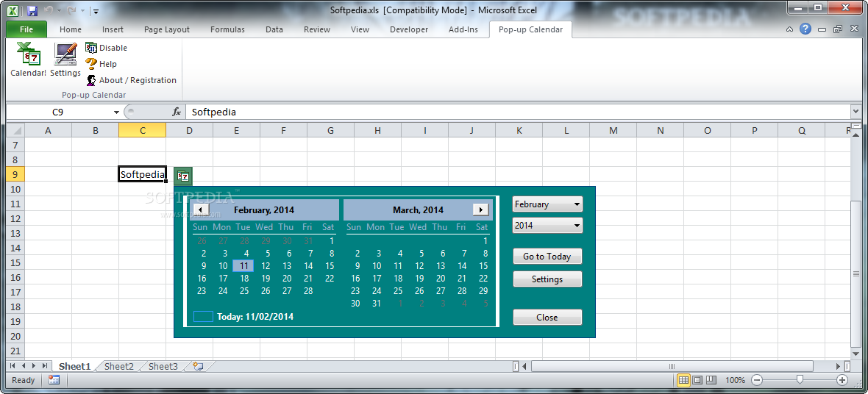Open Microsoft Excel Help question mark
Image resolution: width=868 pixels, height=394 pixels.
coord(805,29)
